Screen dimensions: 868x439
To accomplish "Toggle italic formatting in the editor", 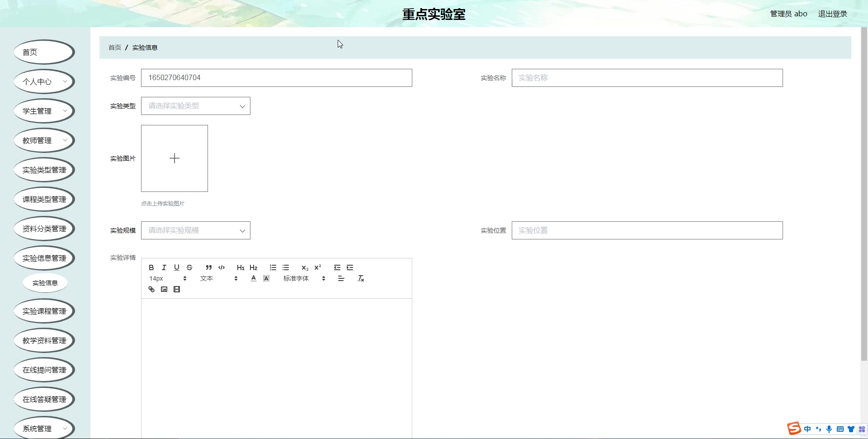I will (164, 267).
